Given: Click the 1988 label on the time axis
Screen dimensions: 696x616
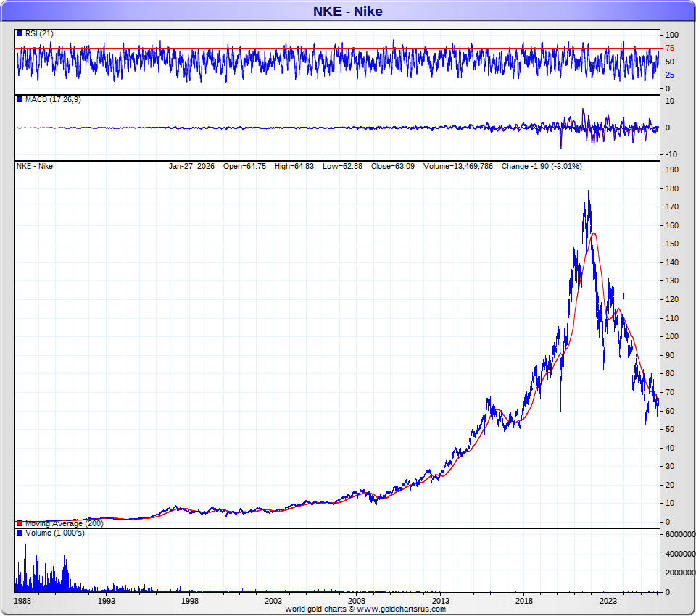Looking at the screenshot, I should click(x=22, y=601).
